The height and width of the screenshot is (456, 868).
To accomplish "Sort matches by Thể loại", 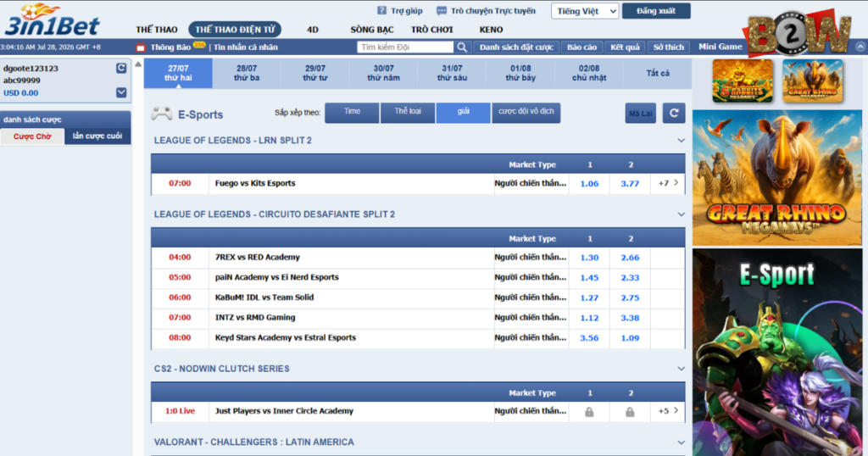I will pyautogui.click(x=408, y=113).
